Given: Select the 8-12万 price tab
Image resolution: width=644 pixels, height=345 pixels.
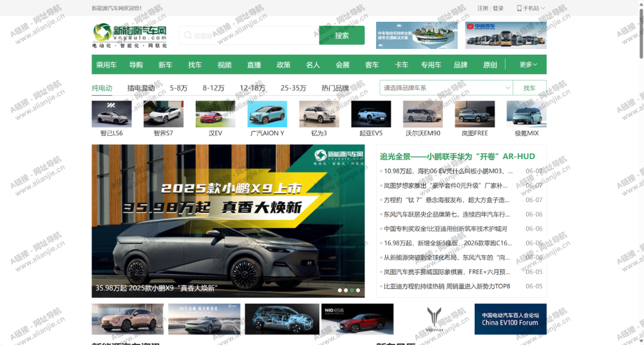Looking at the screenshot, I should coord(214,88).
